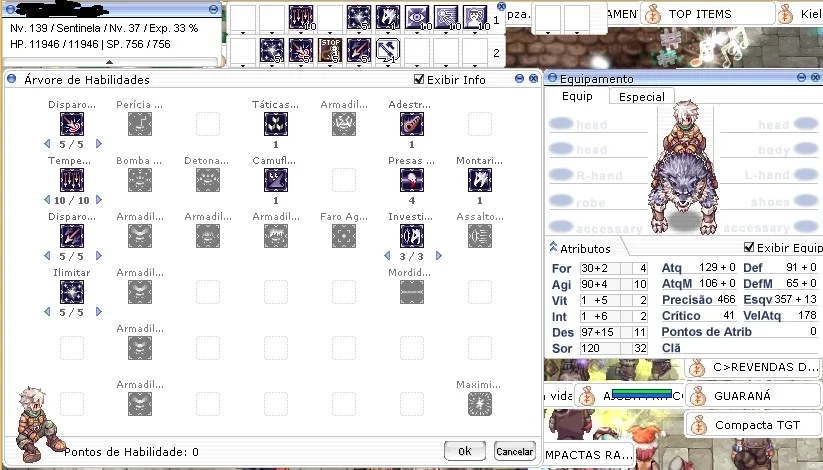Click the Disparo... skill icon above Ilimitar
823x470 pixels.
72,236
